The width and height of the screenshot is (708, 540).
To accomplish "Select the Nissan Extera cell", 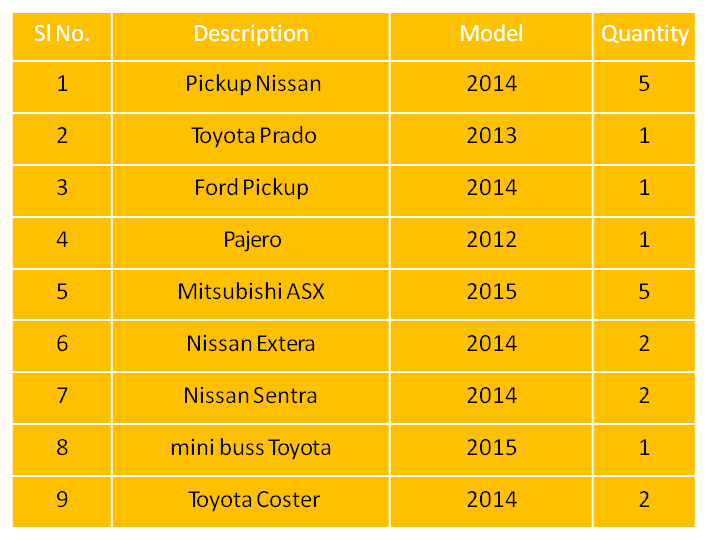I will [x=251, y=346].
